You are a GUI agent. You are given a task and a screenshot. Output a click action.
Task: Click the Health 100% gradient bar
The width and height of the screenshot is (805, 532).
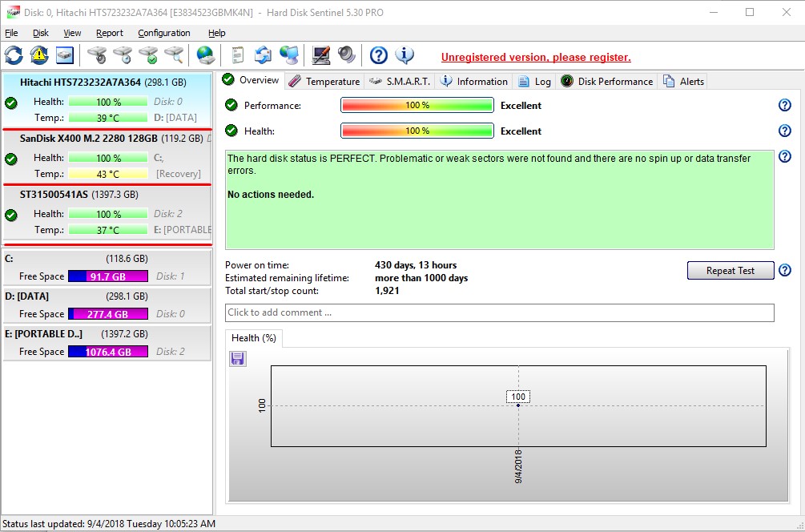point(417,131)
